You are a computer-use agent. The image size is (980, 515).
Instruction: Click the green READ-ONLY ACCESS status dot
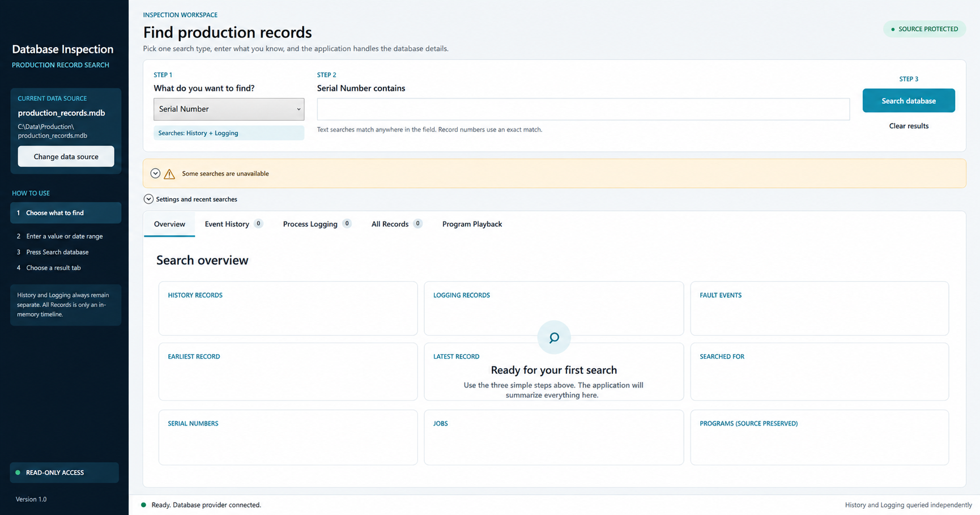tap(18, 473)
